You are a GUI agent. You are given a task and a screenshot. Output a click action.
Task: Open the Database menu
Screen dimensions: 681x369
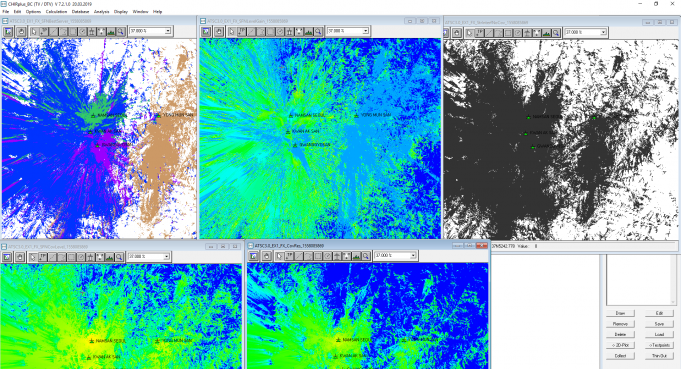80,12
